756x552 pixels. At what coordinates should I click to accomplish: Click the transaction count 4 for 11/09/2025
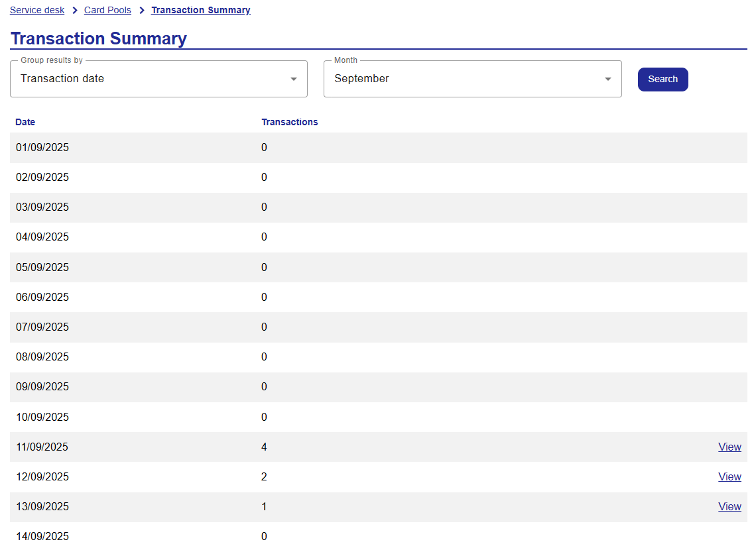264,447
